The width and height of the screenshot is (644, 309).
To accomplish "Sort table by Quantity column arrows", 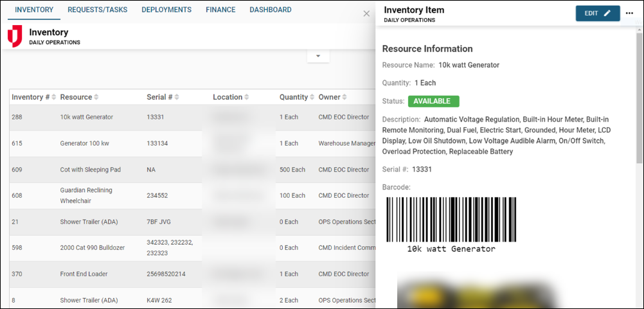I will tap(312, 97).
